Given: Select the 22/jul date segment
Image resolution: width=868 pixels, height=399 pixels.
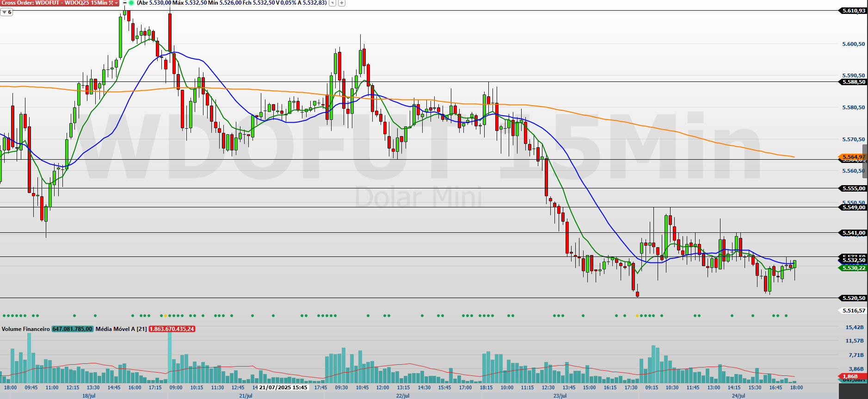Looking at the screenshot, I should click(403, 396).
